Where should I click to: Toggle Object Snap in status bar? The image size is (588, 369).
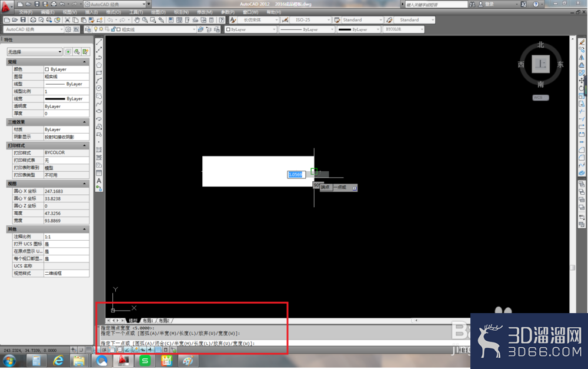point(112,350)
